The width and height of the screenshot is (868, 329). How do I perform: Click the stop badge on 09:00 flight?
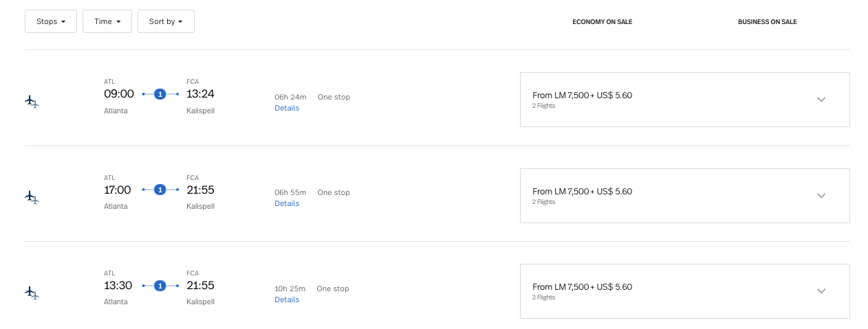[160, 94]
